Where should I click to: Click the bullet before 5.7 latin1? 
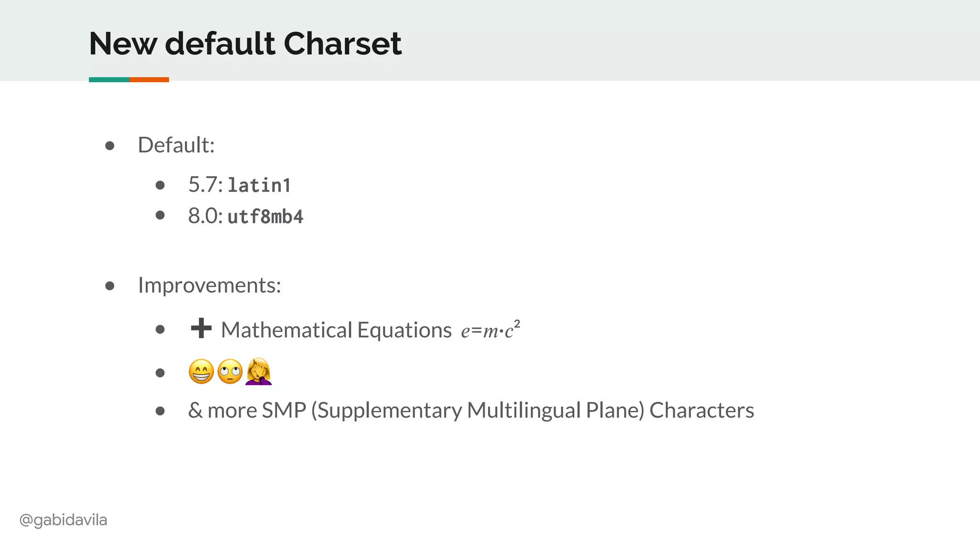pyautogui.click(x=160, y=185)
